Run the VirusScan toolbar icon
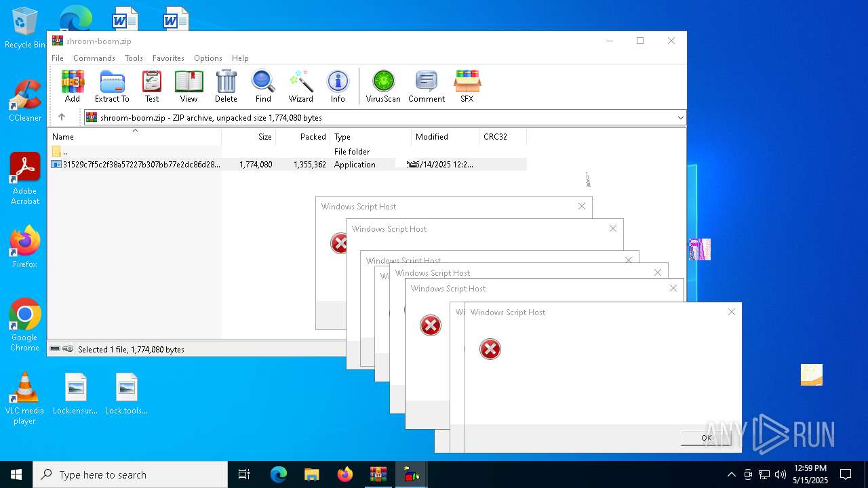 pos(383,86)
